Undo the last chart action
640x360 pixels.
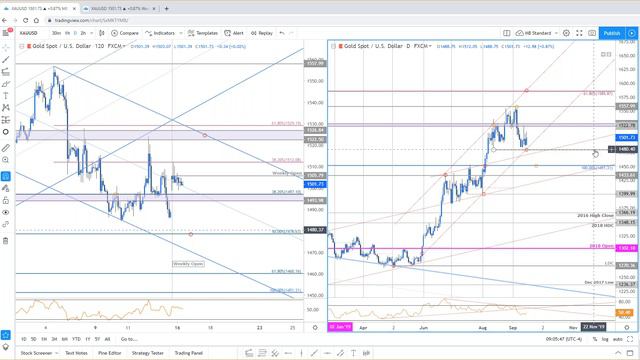(282, 33)
